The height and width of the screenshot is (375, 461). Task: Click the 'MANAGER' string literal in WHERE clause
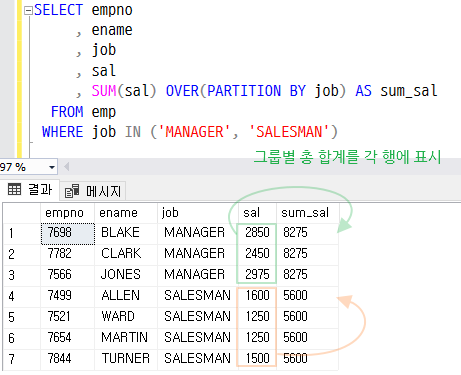[x=194, y=132]
